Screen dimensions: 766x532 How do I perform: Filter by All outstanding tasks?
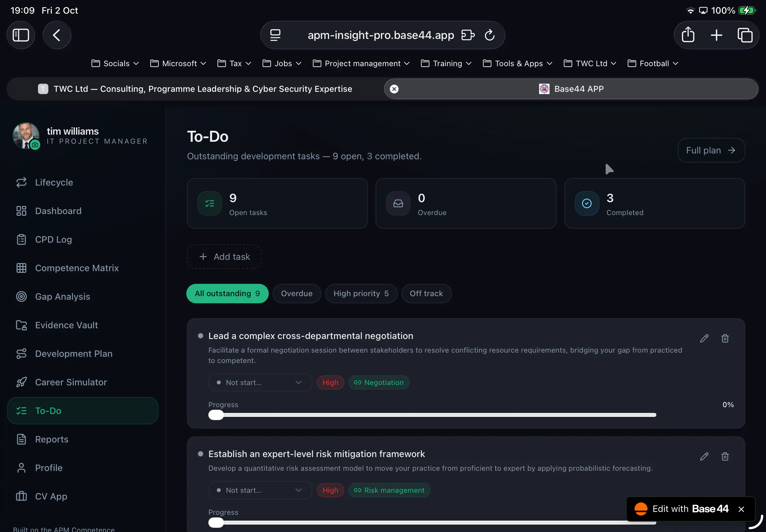[227, 294]
